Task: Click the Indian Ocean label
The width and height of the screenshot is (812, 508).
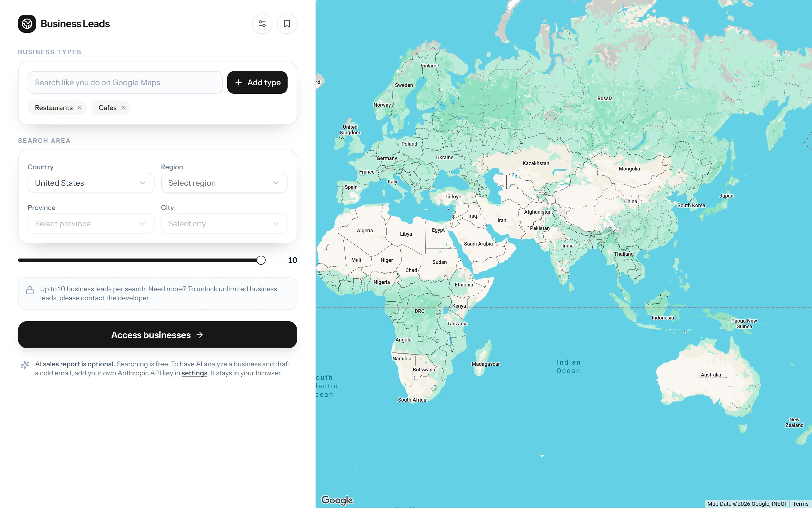Action: tap(568, 367)
